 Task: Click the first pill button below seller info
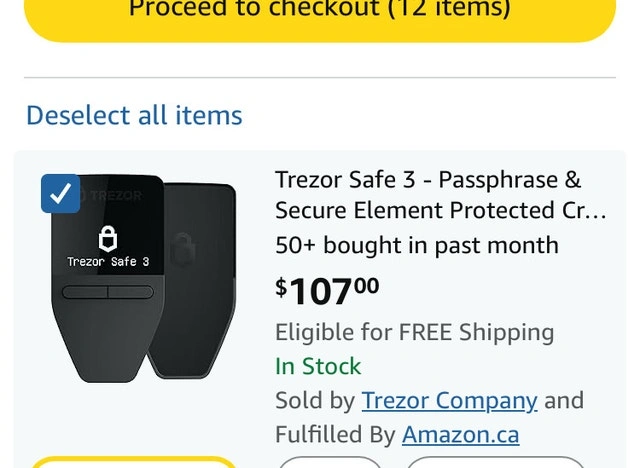tap(329, 462)
